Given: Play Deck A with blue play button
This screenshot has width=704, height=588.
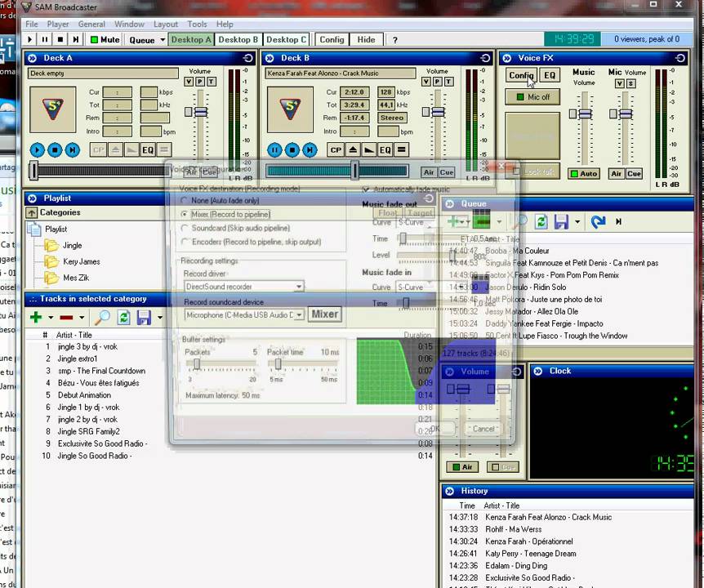Looking at the screenshot, I should (x=38, y=149).
